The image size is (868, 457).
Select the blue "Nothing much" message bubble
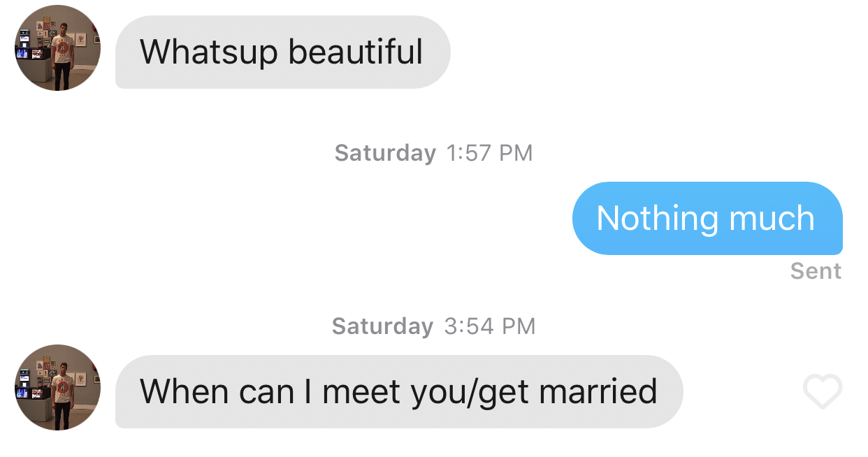pos(707,218)
